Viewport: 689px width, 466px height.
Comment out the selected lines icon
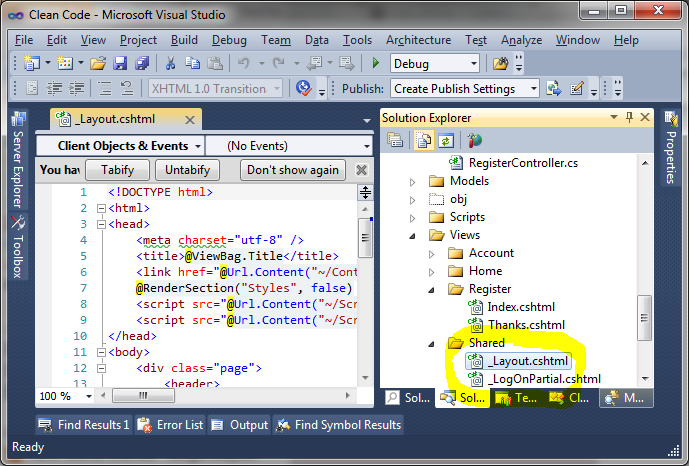click(105, 89)
